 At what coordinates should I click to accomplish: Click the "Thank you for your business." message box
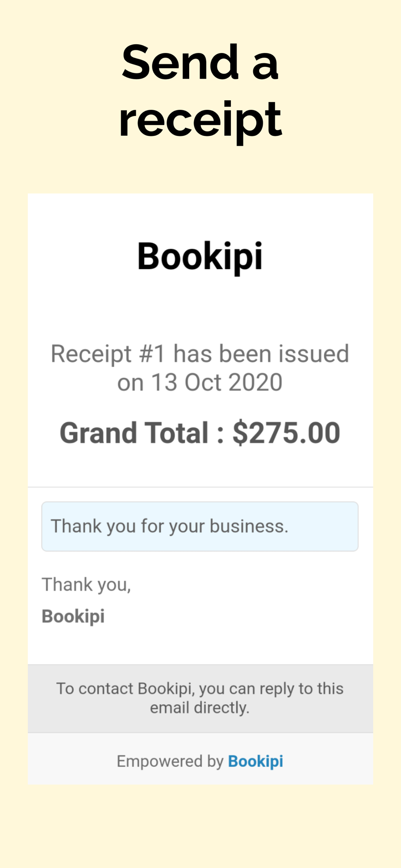pos(200,526)
